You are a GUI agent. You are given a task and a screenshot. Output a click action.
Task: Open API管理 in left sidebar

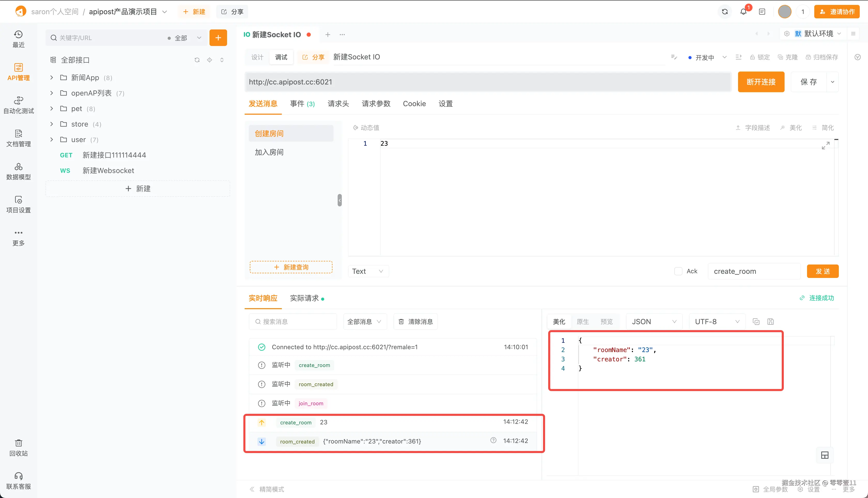(x=18, y=72)
